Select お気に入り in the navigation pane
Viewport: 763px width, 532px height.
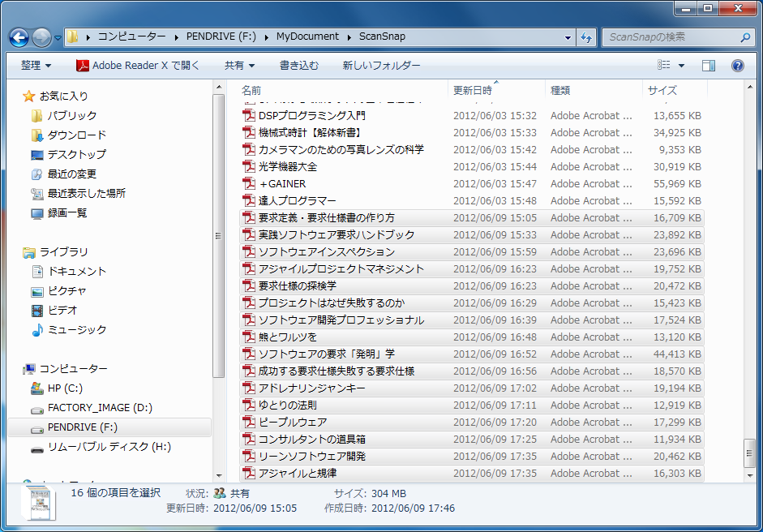pyautogui.click(x=64, y=96)
